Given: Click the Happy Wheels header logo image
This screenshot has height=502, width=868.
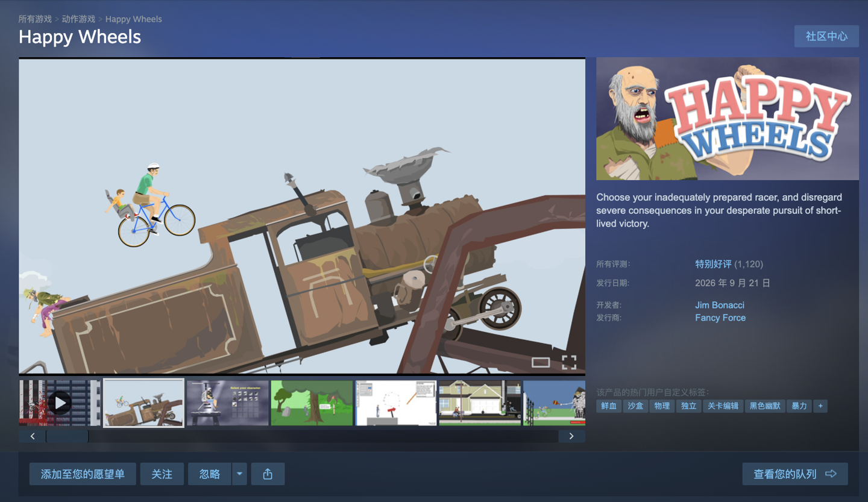Looking at the screenshot, I should tap(728, 119).
